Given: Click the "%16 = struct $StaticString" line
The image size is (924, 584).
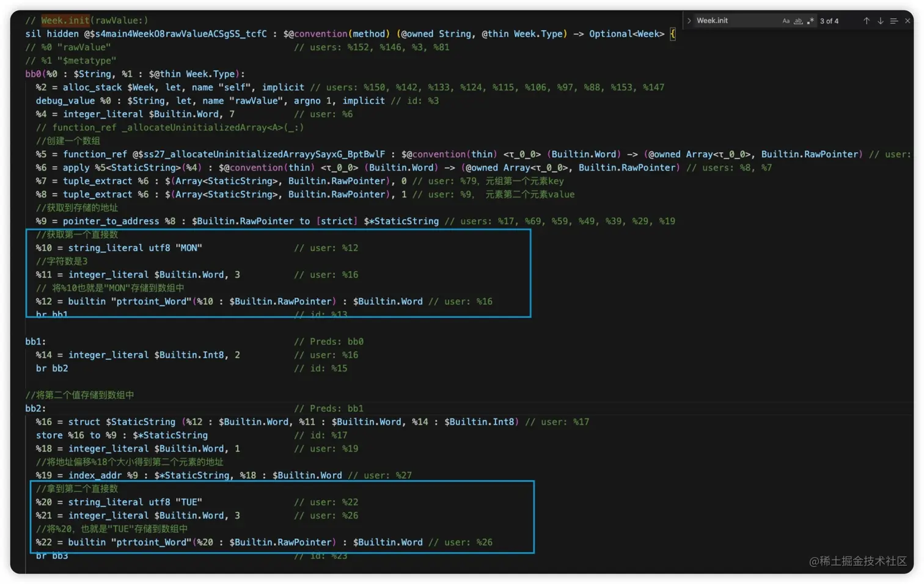Looking at the screenshot, I should [x=312, y=422].
